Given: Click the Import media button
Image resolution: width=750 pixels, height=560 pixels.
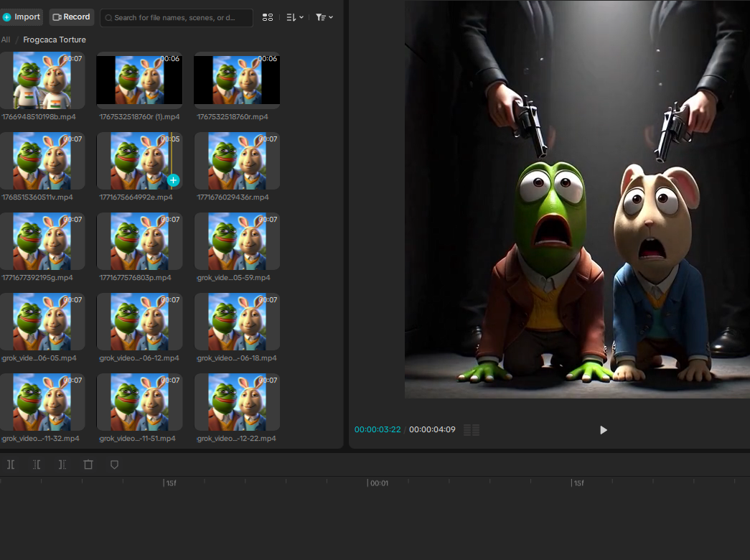Looking at the screenshot, I should 22,17.
